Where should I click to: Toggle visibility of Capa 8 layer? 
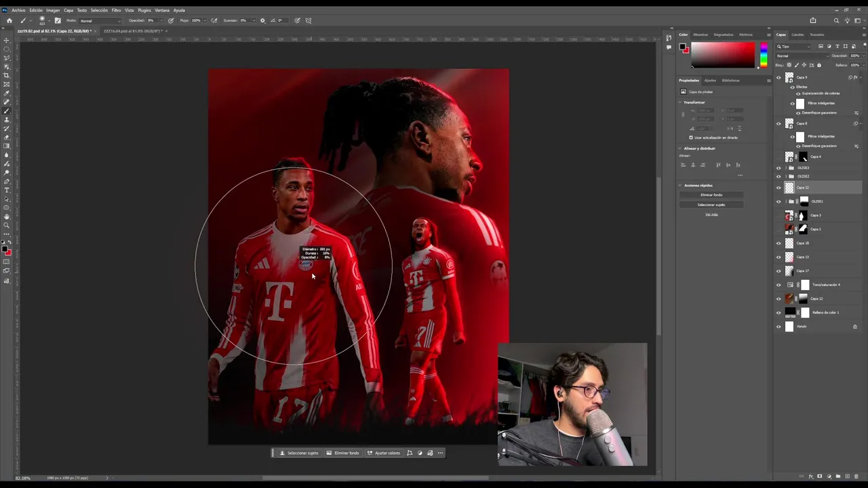(778, 123)
